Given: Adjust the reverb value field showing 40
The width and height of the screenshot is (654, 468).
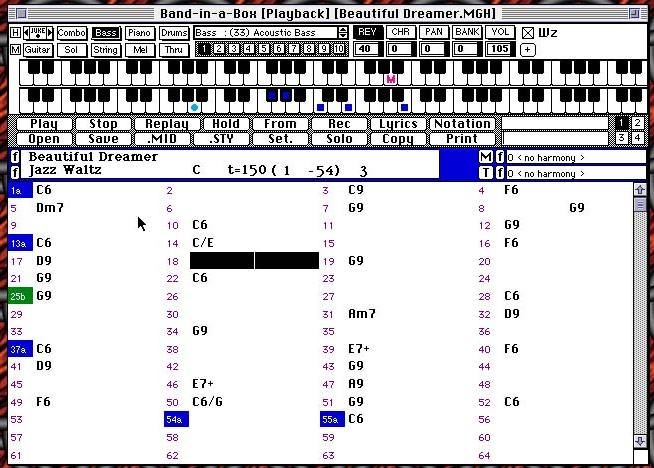Looking at the screenshot, I should point(367,49).
